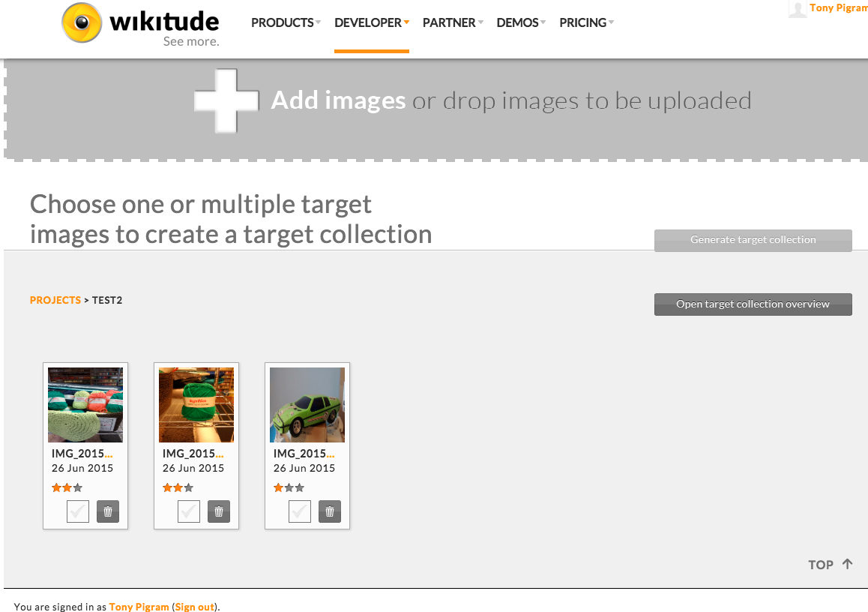Click the TOP up-arrow icon
Image resolution: width=868 pixels, height=612 pixels.
[847, 564]
